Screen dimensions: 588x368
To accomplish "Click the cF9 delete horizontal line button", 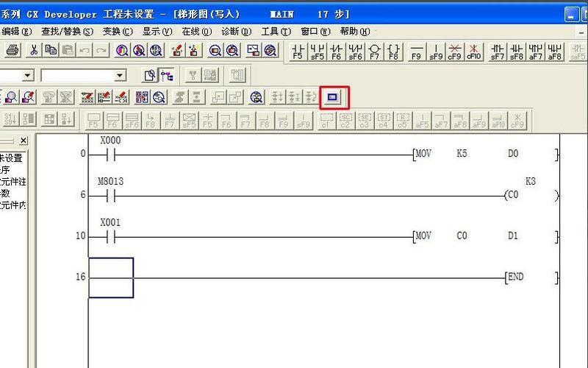I will pos(455,51).
